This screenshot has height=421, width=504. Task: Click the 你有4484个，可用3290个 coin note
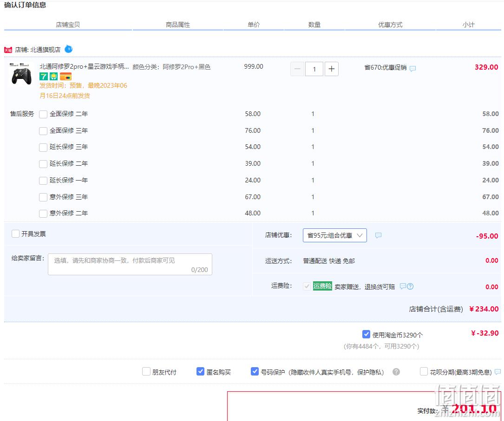click(381, 346)
